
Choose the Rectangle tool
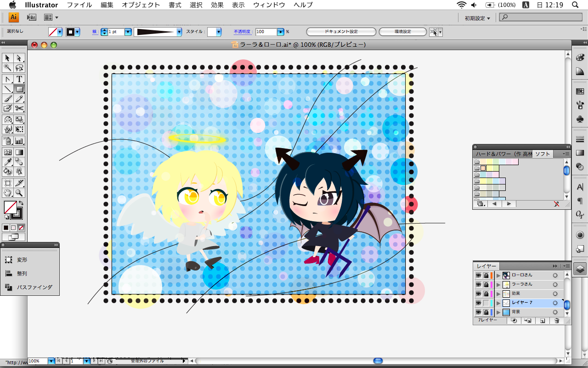point(19,89)
